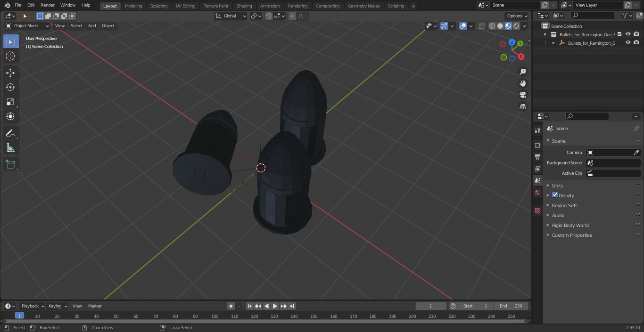
Task: Hide the Bullets_for_Remington_C object eye icon
Action: (628, 42)
